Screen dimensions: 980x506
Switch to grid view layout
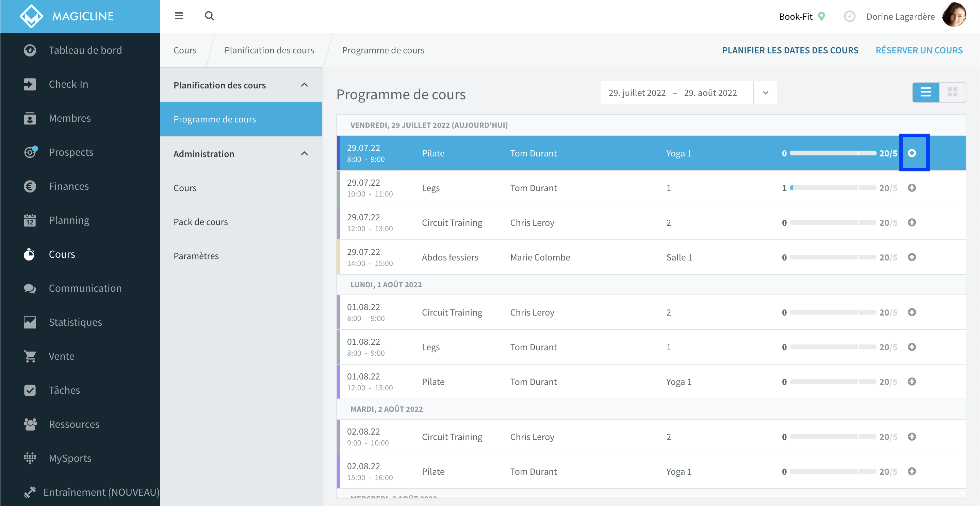pos(952,92)
